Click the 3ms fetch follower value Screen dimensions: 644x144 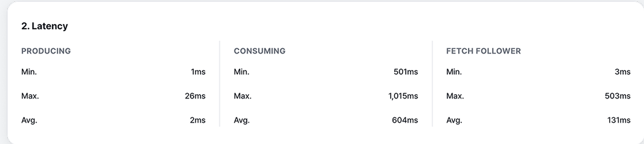(622, 72)
